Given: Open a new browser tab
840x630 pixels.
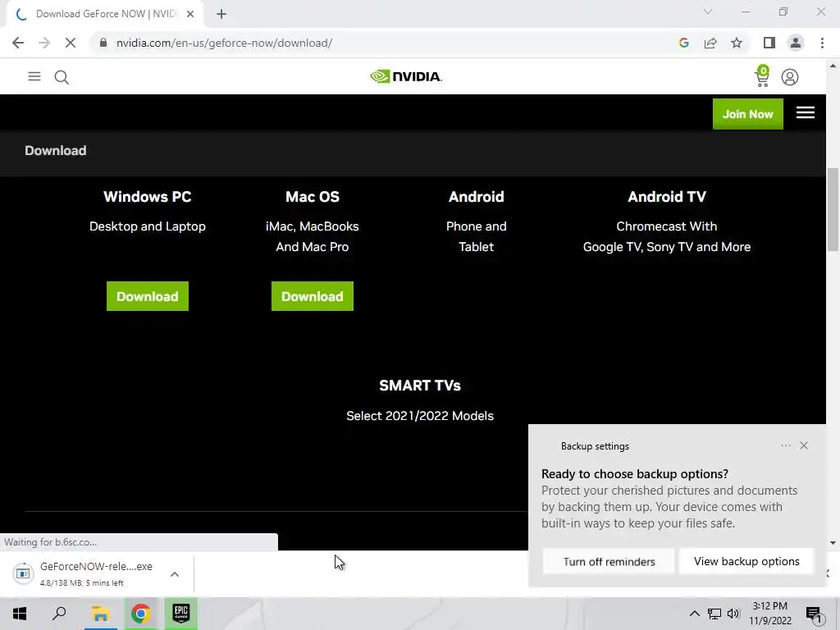Looking at the screenshot, I should (x=221, y=14).
